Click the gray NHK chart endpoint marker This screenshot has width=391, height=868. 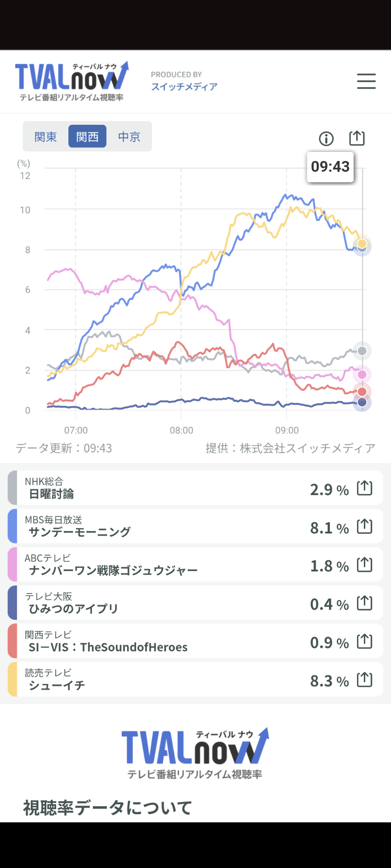(x=362, y=351)
